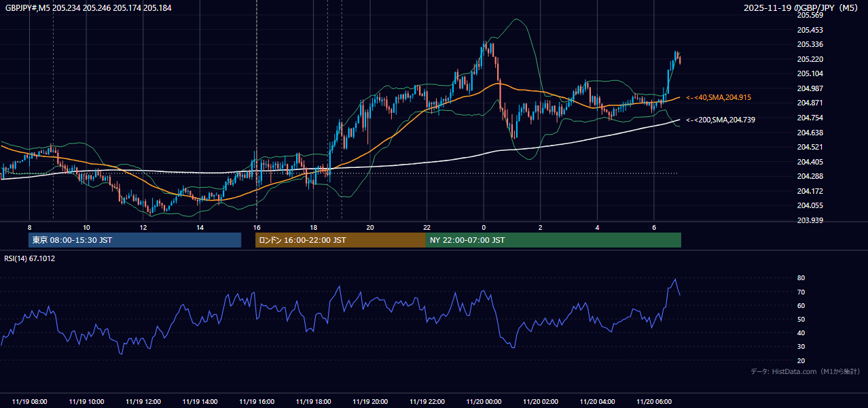Click price axis value 205.336
The width and height of the screenshot is (868, 408).
click(809, 44)
